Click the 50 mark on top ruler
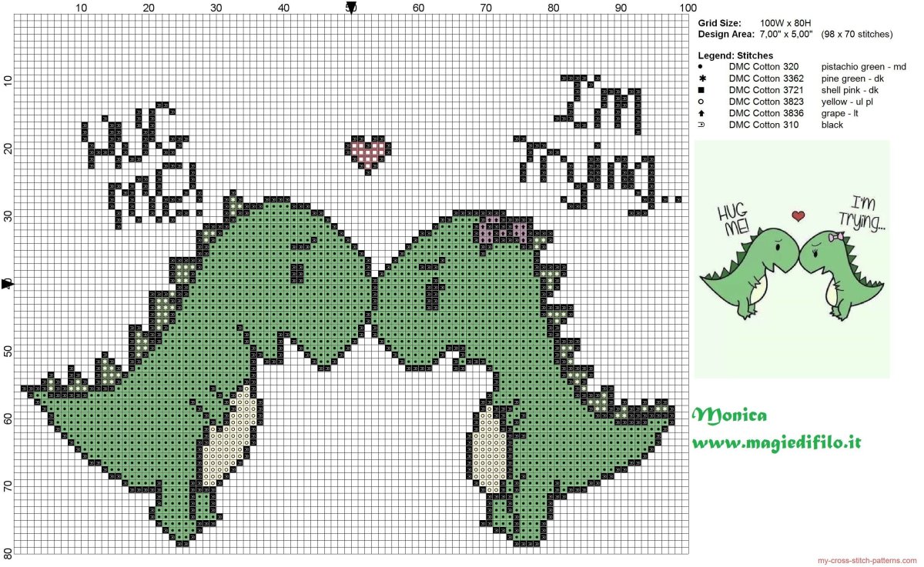Viewport: 924px width, 567px height. (351, 8)
